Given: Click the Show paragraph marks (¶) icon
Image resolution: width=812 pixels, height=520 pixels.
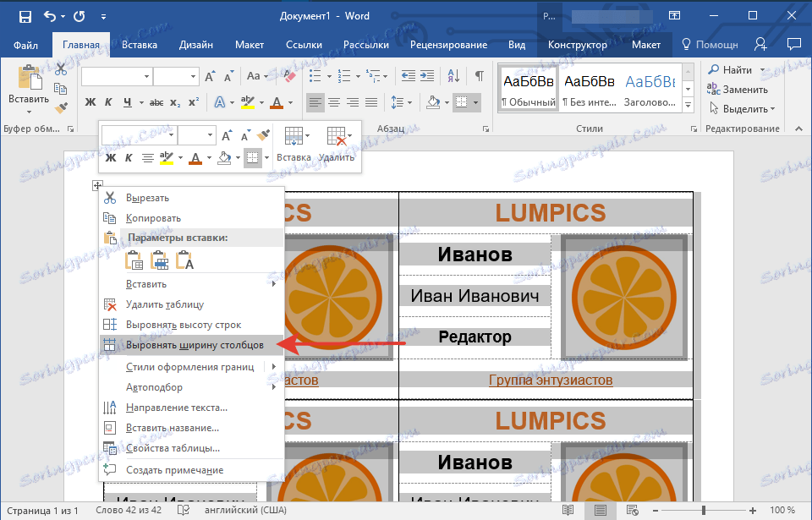Looking at the screenshot, I should point(479,76).
